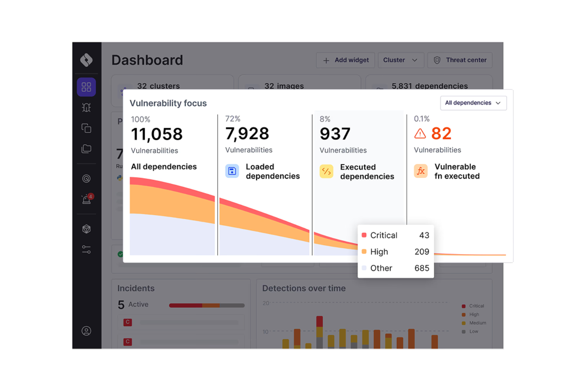Open the All dependencies dropdown

point(473,103)
